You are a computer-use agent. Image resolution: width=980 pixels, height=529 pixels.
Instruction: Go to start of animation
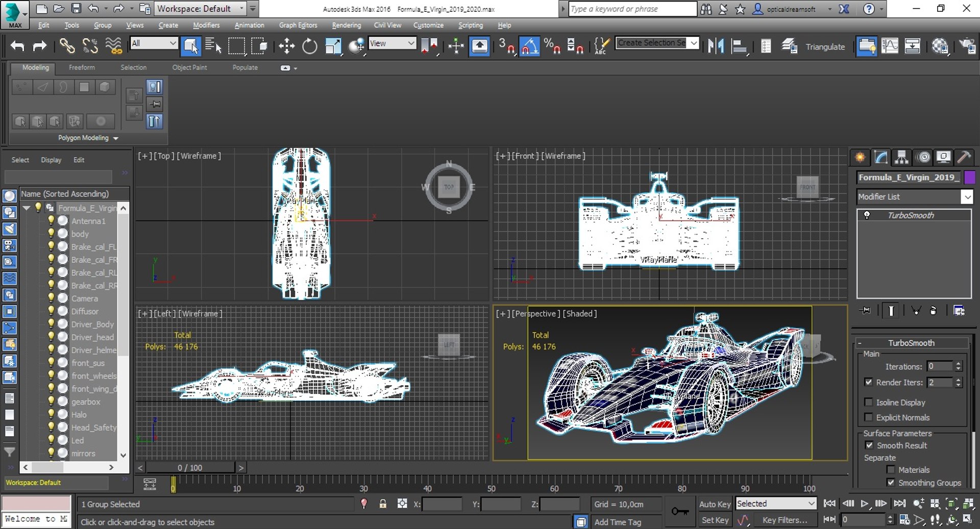click(830, 503)
